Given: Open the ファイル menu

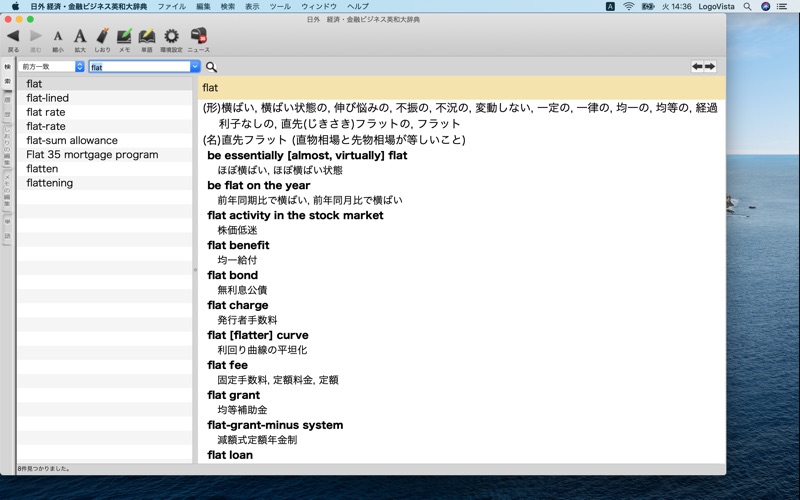Looking at the screenshot, I should (x=171, y=6).
